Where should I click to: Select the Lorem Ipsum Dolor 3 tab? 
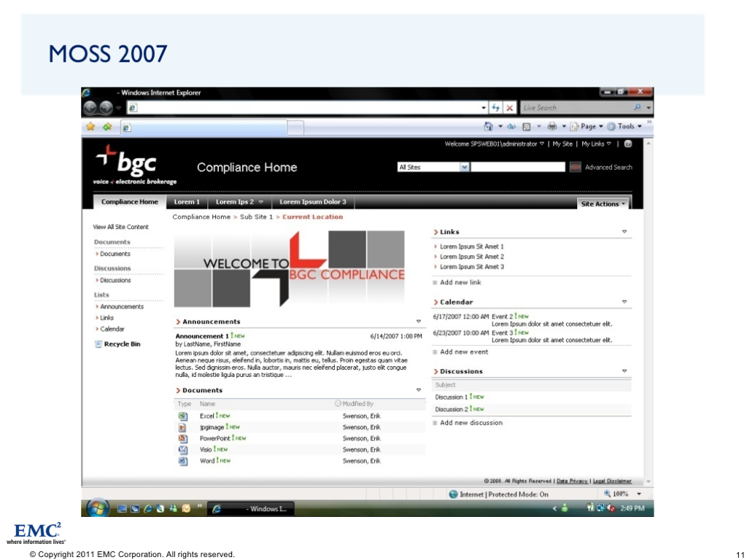[312, 202]
